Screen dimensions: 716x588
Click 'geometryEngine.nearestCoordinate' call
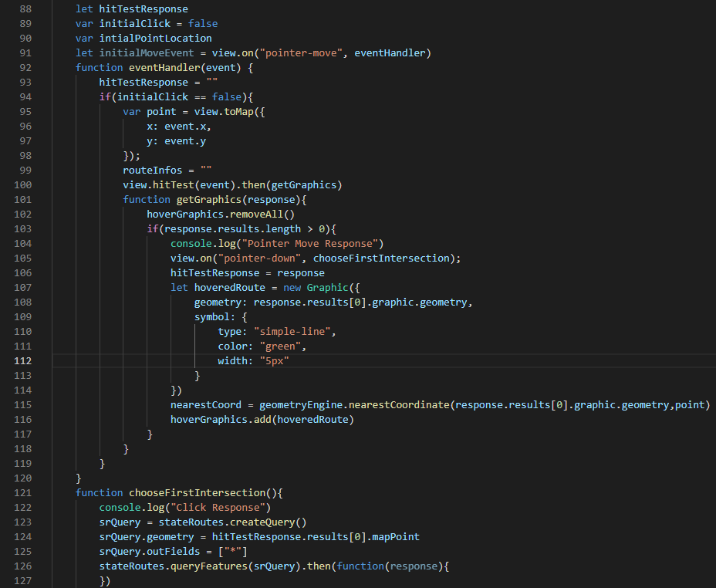[x=354, y=405]
